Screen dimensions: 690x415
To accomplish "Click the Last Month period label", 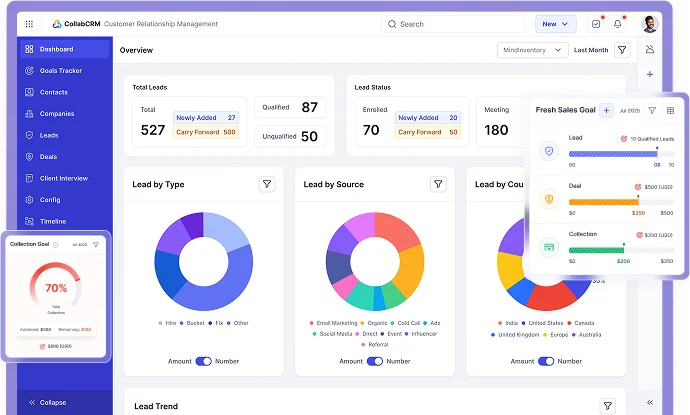I will tap(590, 49).
